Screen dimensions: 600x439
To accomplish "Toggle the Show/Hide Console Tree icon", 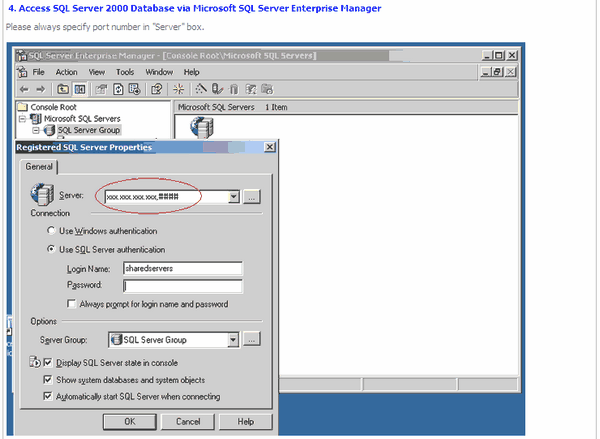I will [80, 89].
